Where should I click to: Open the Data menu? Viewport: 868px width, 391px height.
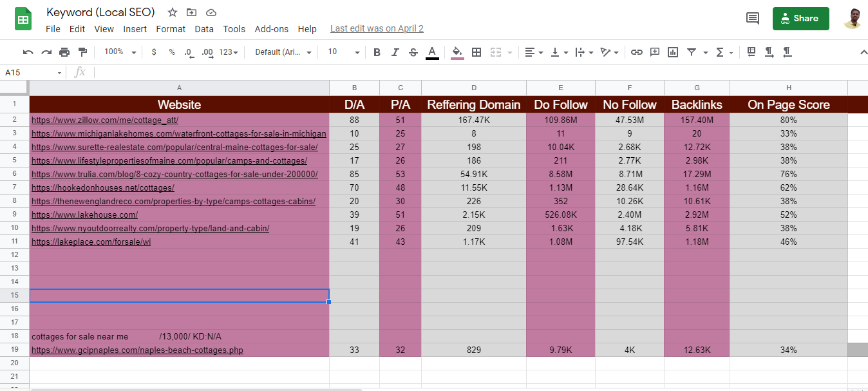coord(204,28)
